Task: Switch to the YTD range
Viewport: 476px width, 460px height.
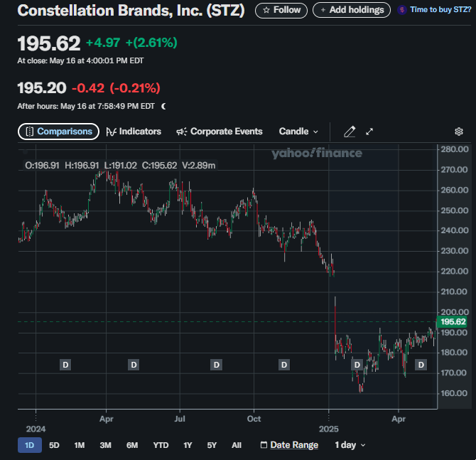Action: pyautogui.click(x=161, y=445)
